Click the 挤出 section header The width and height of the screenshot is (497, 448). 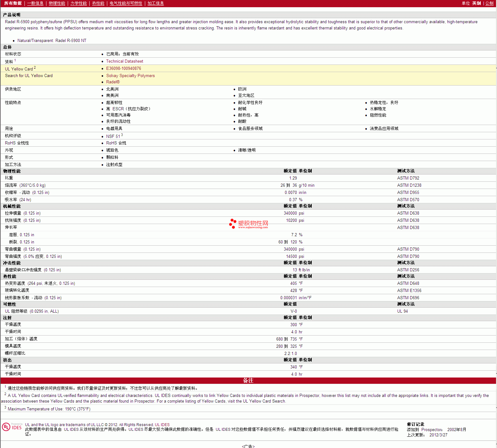click(x=7, y=360)
